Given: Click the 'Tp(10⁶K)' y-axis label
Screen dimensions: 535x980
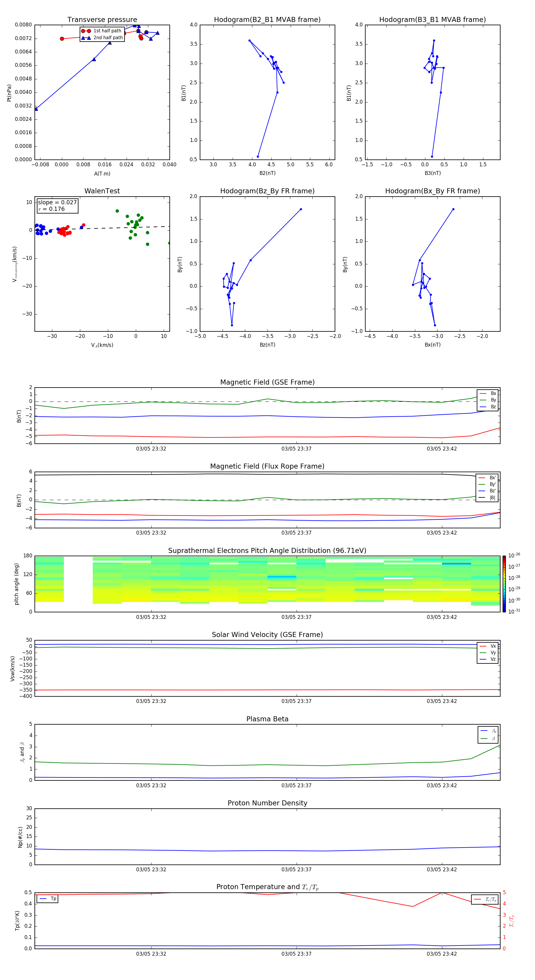Looking at the screenshot, I should tap(17, 921).
